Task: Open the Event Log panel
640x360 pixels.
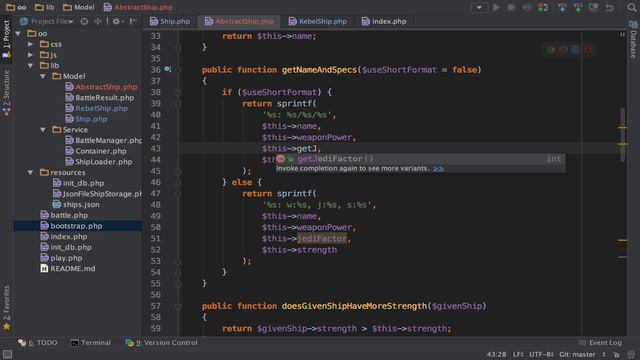Action: pyautogui.click(x=600, y=342)
